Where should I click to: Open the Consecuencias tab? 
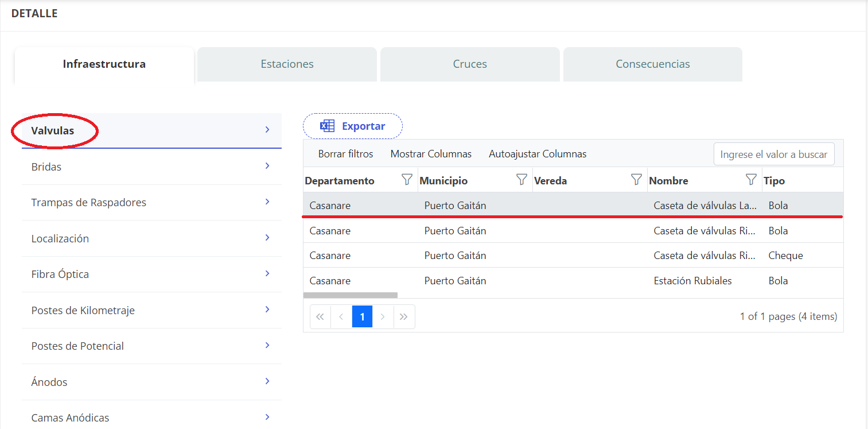(652, 64)
